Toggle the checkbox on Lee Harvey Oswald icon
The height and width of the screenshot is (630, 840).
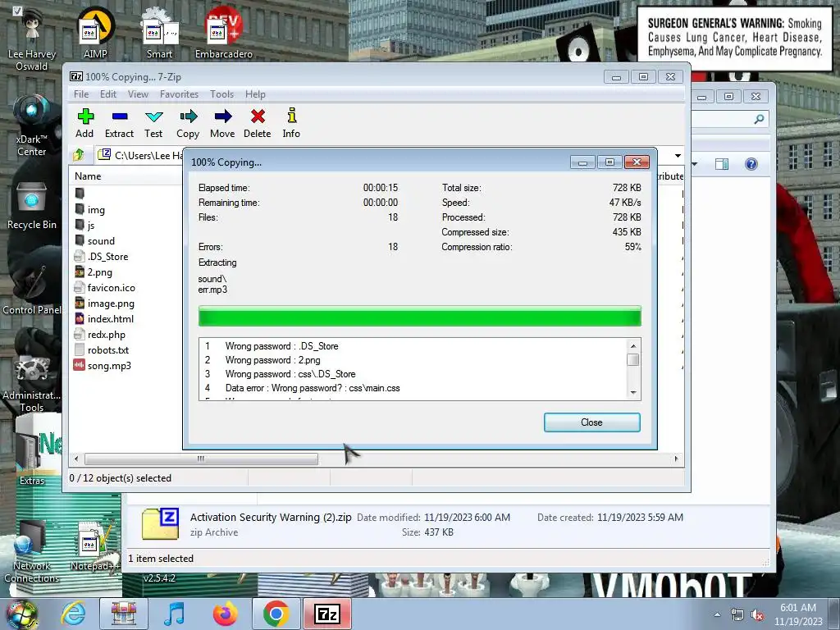pos(17,11)
